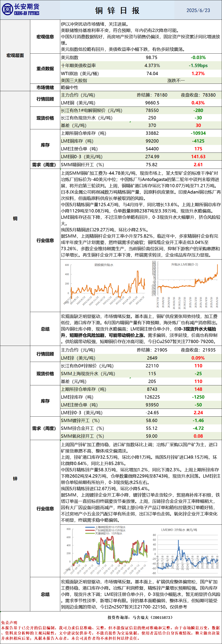The height and width of the screenshot is (644, 222).
Task: Click the 148 zinc warrant inventory change
Action: click(x=198, y=389)
